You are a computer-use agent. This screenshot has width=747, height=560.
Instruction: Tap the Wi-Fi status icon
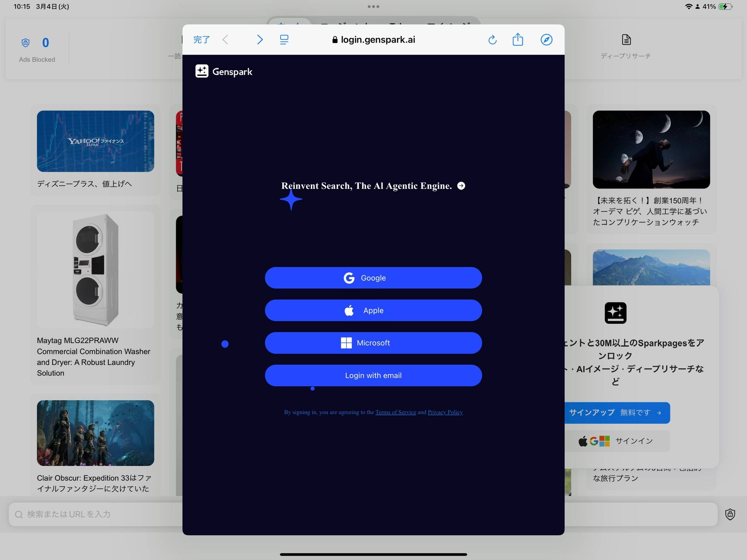[x=689, y=7]
